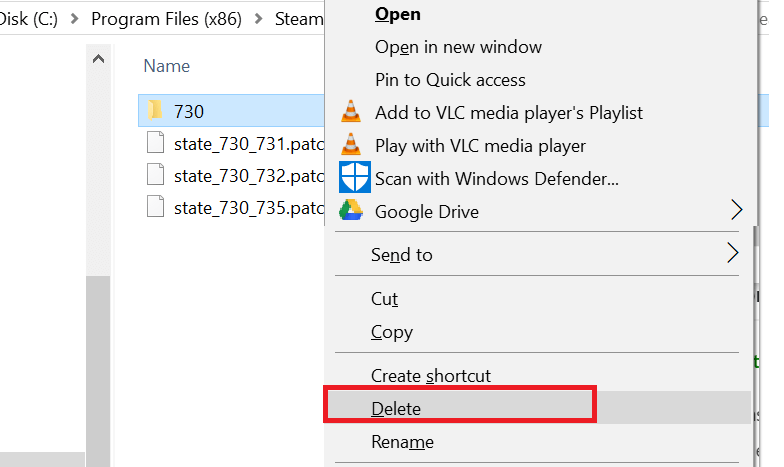The image size is (784, 467).
Task: Click the Windows Defender shield icon
Action: tap(354, 178)
